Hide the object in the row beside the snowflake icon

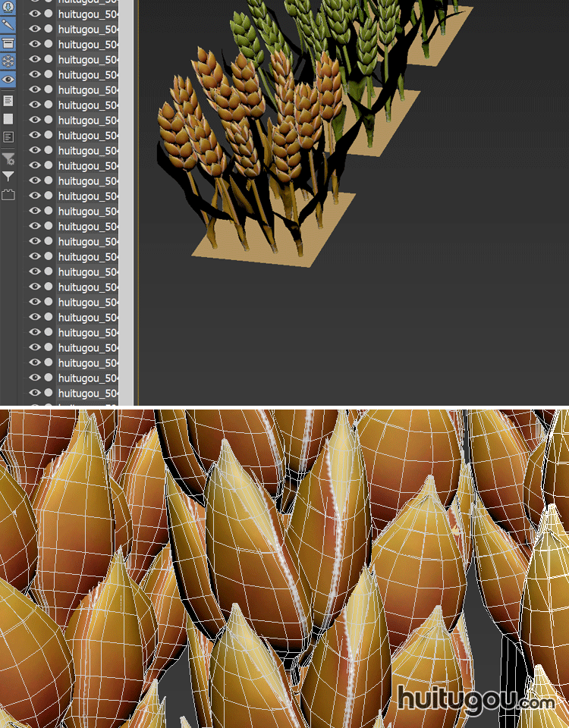[34, 59]
